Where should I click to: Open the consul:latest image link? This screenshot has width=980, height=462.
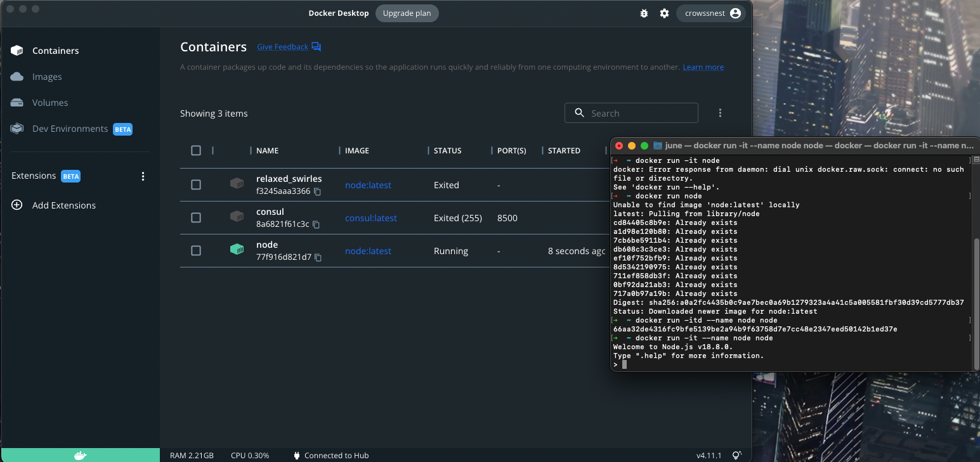point(371,218)
